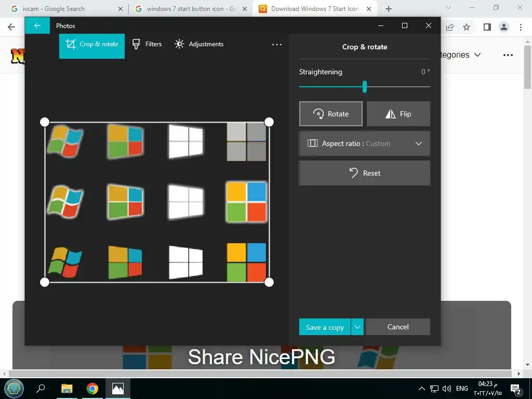The width and height of the screenshot is (532, 399).
Task: Rotate the image with Rotate button
Action: (331, 114)
